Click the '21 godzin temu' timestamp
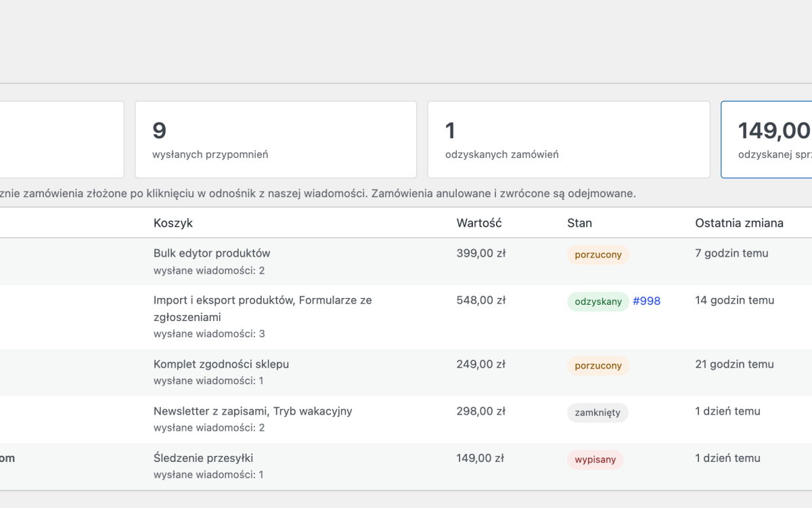Viewport: 812px width, 508px height. 734,364
